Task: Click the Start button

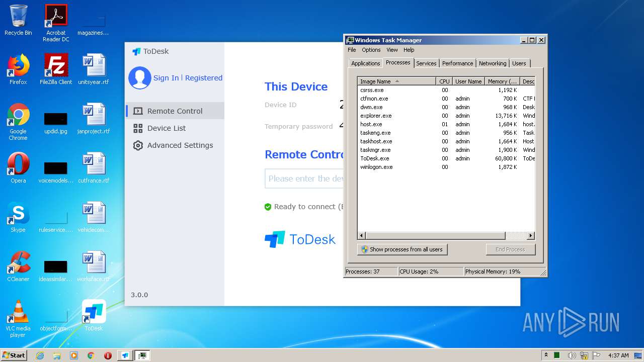Action: (14, 355)
